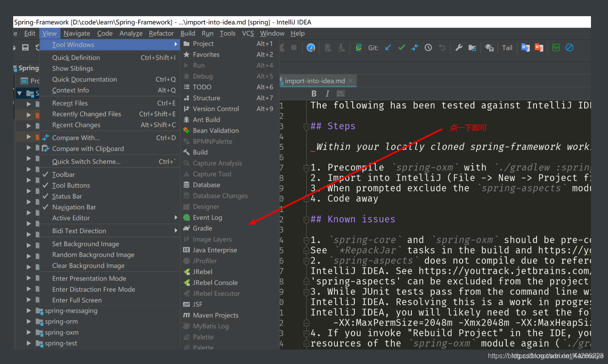Click the orange translate-and-replace icon
Screen dimensions: 608x364
tap(539, 48)
